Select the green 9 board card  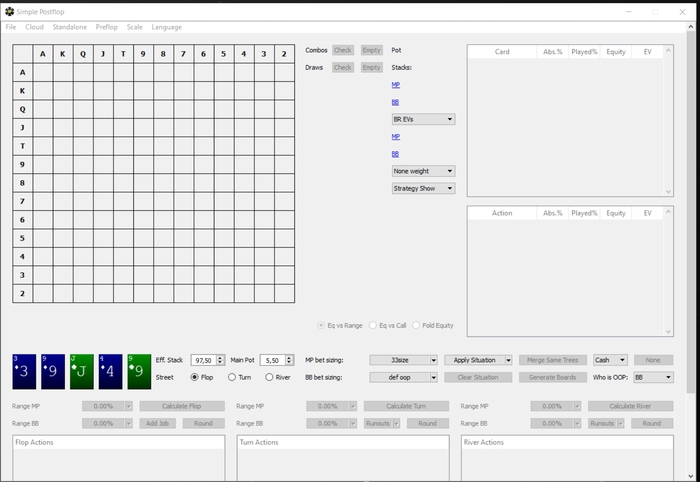point(139,371)
